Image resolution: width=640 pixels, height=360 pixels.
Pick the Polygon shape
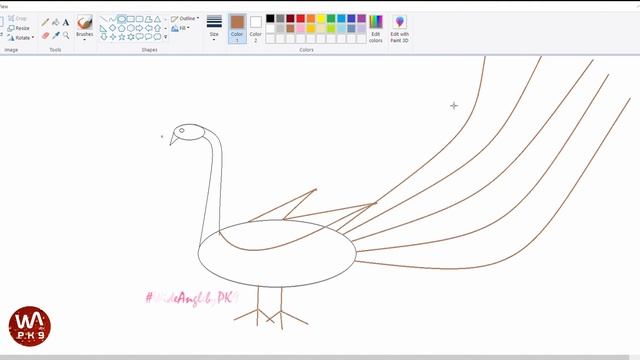149,19
